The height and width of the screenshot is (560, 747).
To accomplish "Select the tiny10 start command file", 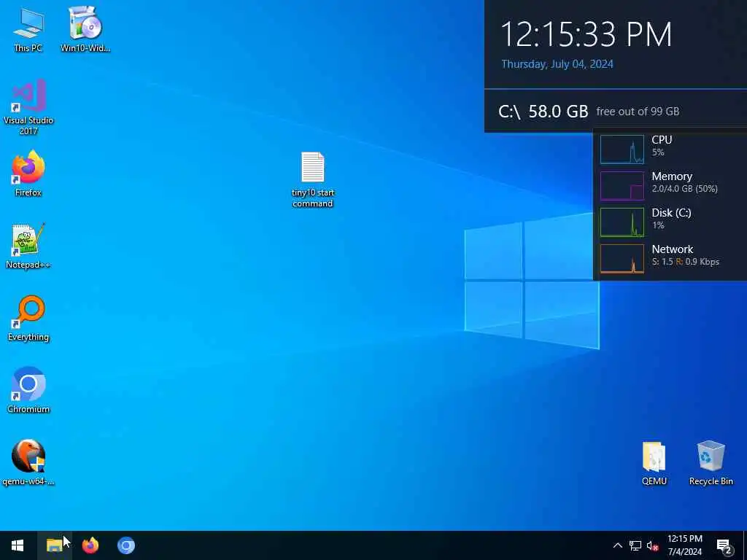I will click(312, 179).
